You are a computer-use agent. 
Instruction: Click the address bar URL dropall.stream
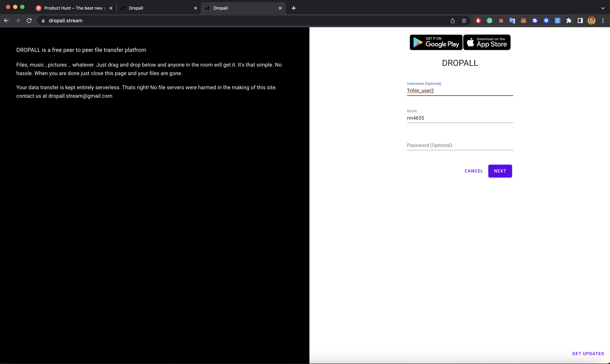[66, 21]
